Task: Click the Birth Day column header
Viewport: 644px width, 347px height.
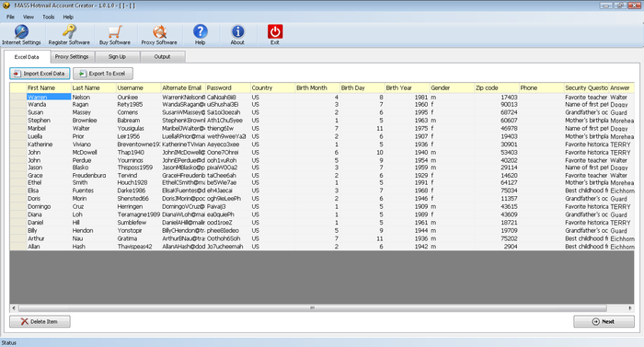Action: click(x=362, y=88)
